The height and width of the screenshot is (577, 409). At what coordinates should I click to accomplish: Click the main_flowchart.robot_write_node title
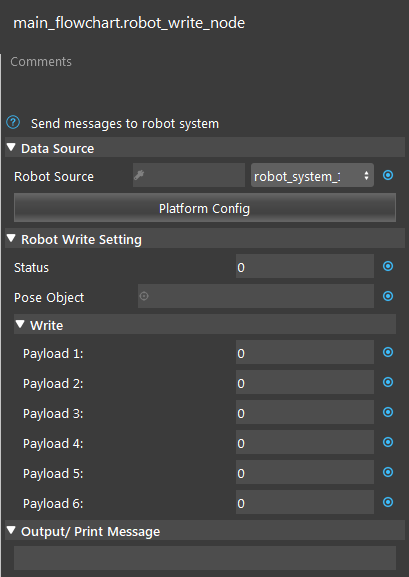tap(129, 23)
